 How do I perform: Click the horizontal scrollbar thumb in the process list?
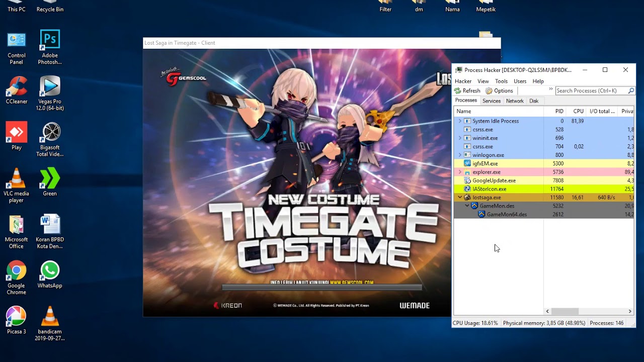[565, 311]
